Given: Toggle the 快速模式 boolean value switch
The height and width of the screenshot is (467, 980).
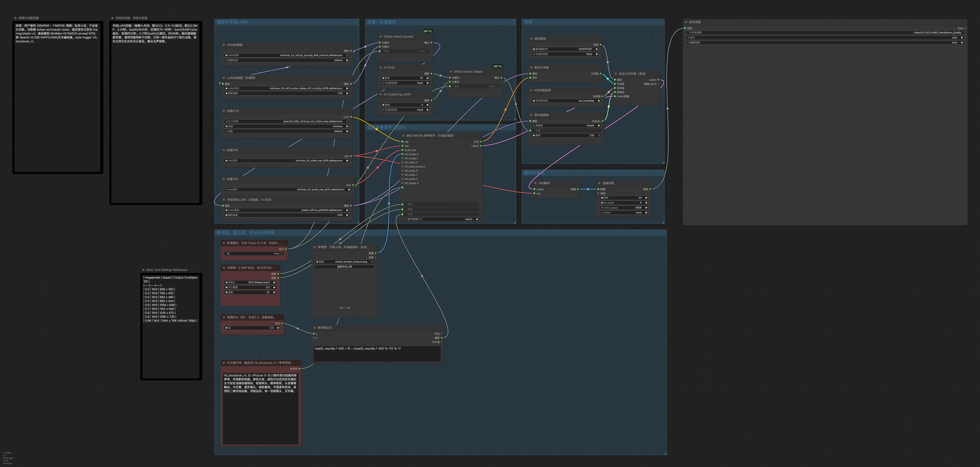Looking at the screenshot, I should pyautogui.click(x=254, y=254).
